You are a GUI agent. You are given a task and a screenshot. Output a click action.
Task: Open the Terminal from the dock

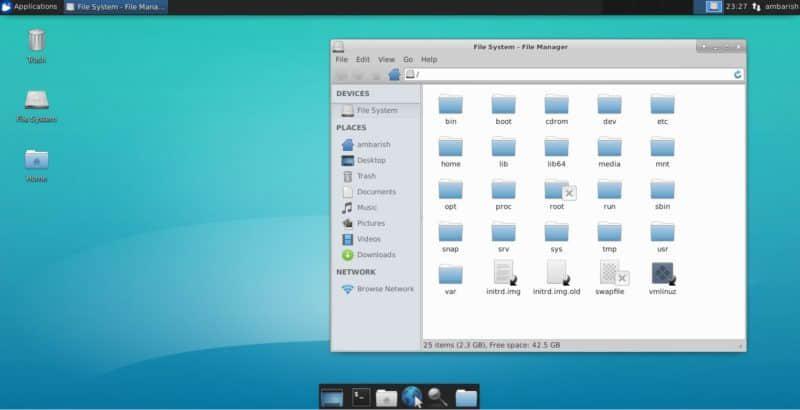pos(360,397)
